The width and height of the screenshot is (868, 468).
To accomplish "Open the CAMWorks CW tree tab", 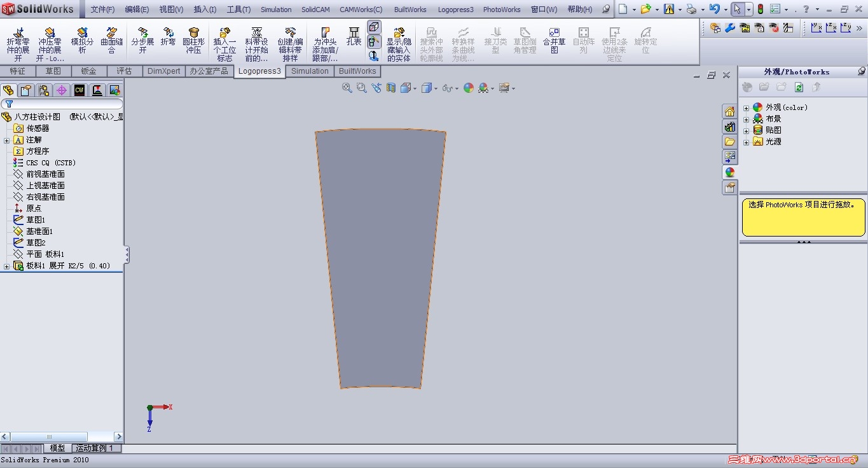I will click(79, 90).
